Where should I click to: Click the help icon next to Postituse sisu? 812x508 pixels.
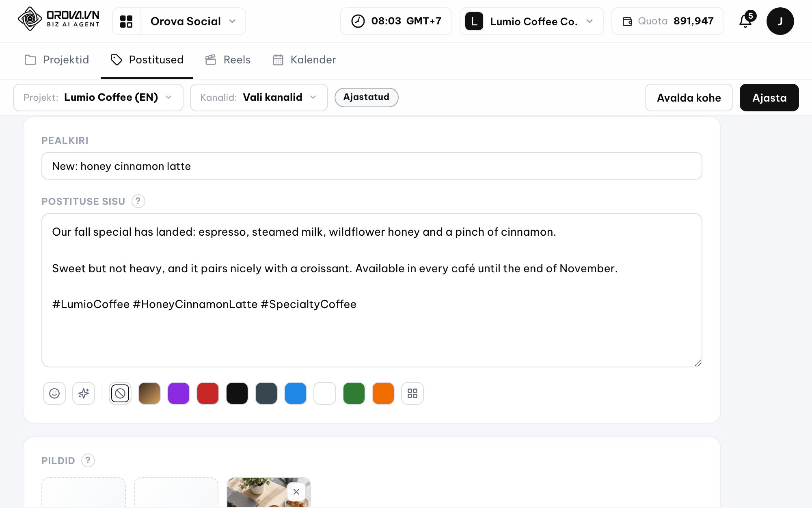138,201
